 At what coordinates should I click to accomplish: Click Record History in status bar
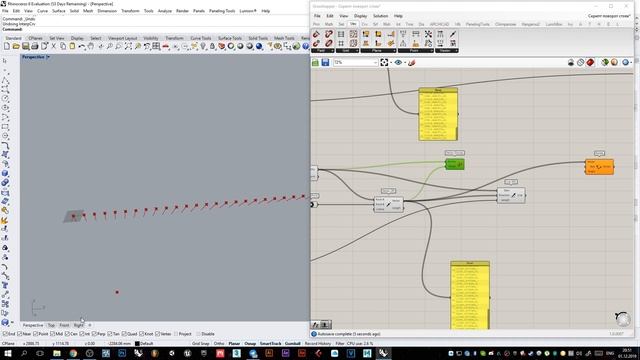click(x=318, y=344)
